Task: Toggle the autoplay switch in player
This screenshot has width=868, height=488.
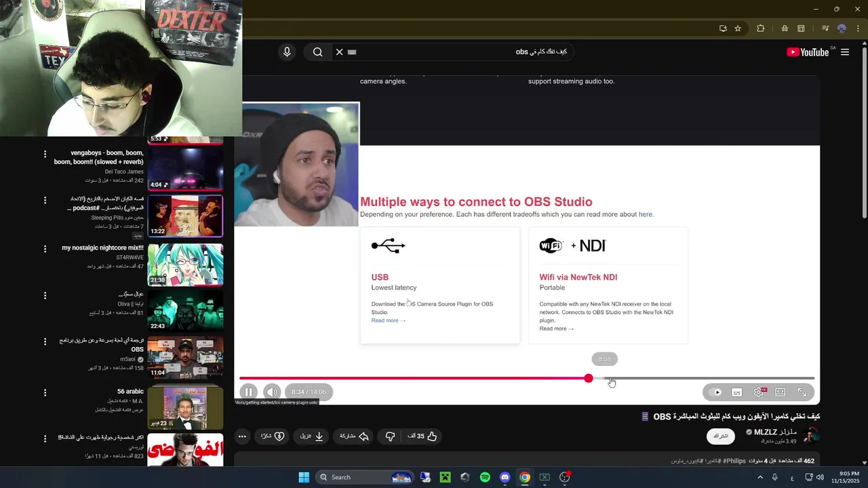Action: pos(715,392)
